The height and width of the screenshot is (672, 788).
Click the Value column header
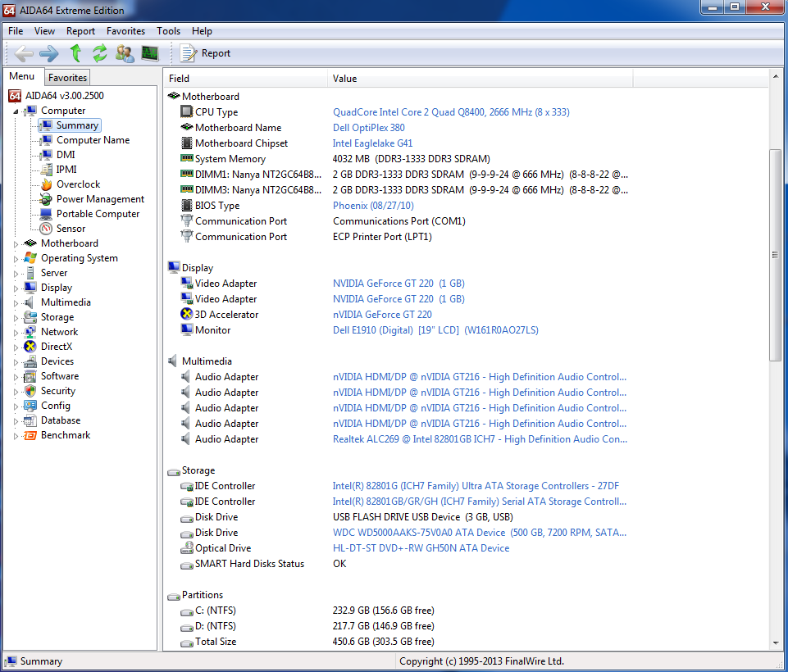pos(481,79)
